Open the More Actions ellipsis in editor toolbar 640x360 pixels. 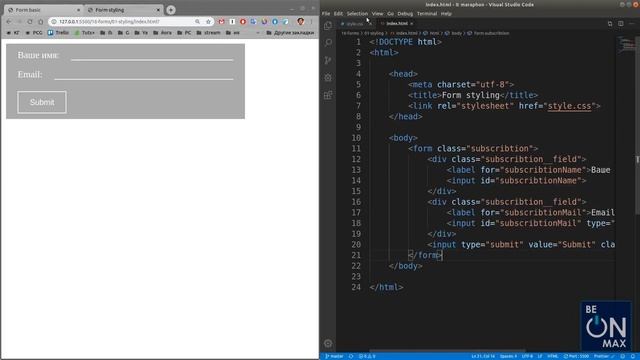631,24
